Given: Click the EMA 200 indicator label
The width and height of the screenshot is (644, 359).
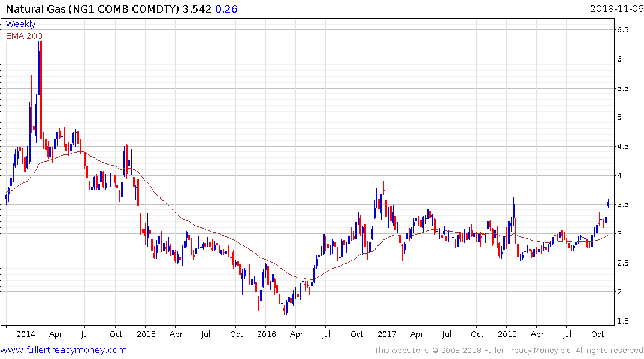Looking at the screenshot, I should [24, 36].
